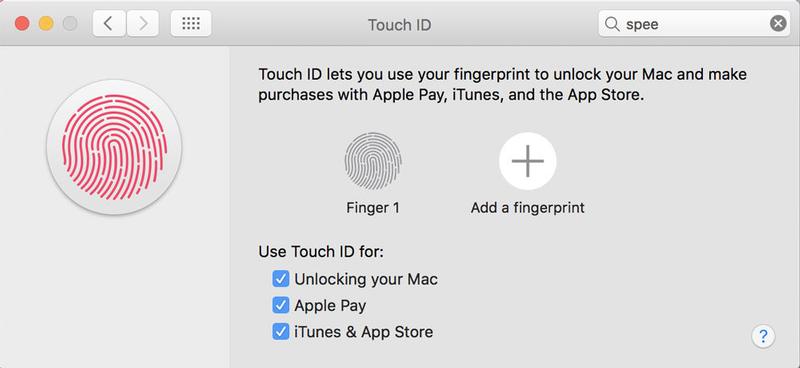Open help with the question mark button
Screen dimensions: 800x368
click(763, 336)
